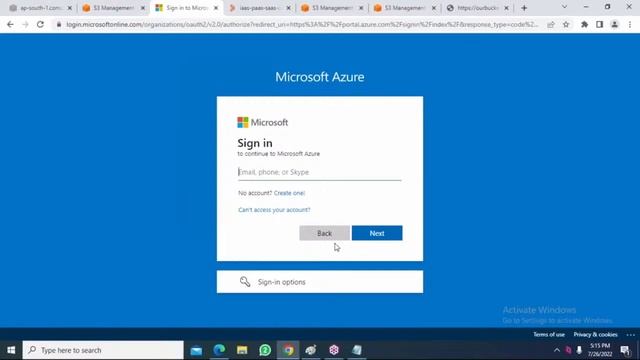This screenshot has width=640, height=360.
Task: Open the Extensions puzzle icon
Action: [584, 24]
